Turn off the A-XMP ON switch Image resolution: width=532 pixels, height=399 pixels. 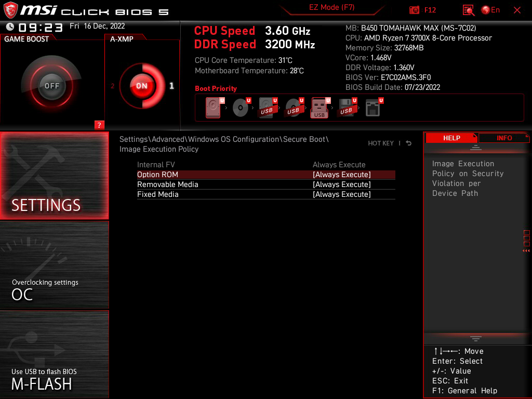click(x=141, y=86)
